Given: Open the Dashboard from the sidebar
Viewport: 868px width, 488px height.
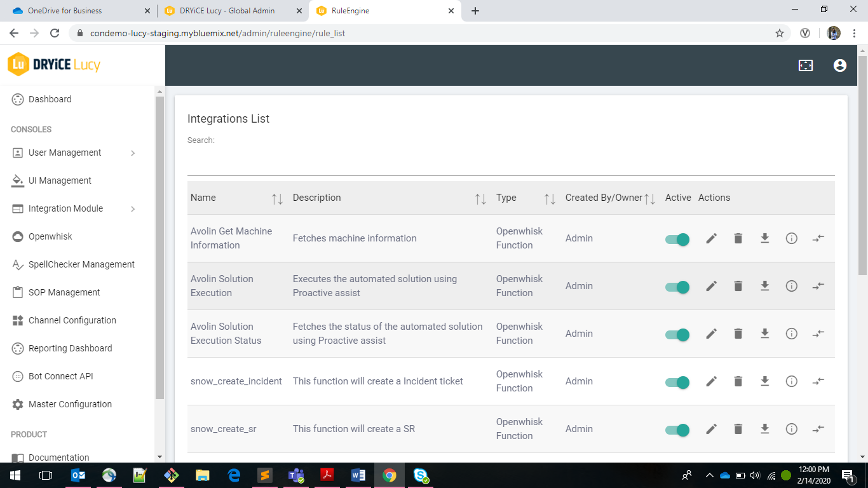Looking at the screenshot, I should [x=50, y=99].
